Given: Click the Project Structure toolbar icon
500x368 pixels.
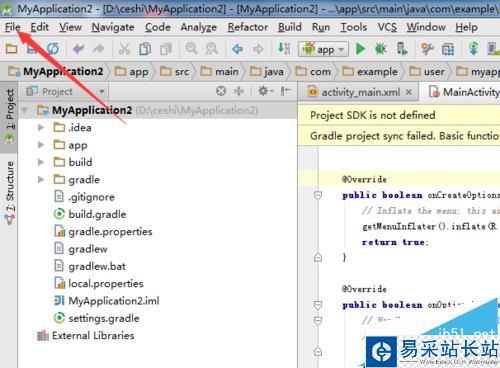Looking at the screenshot, I should click(448, 50).
